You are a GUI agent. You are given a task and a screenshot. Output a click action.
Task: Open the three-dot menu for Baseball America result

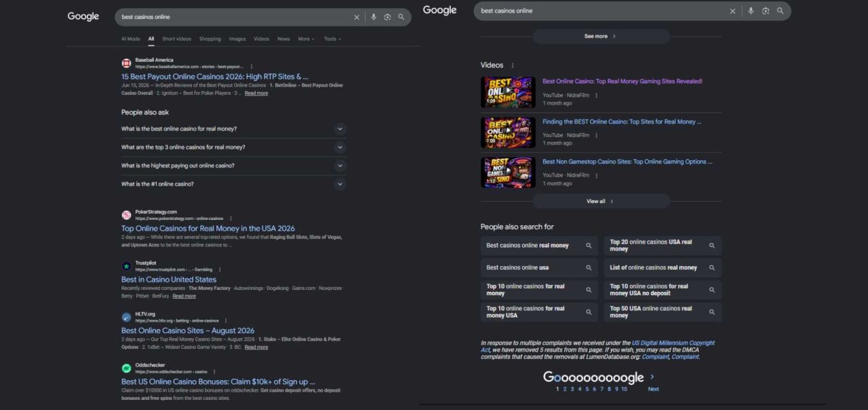252,67
